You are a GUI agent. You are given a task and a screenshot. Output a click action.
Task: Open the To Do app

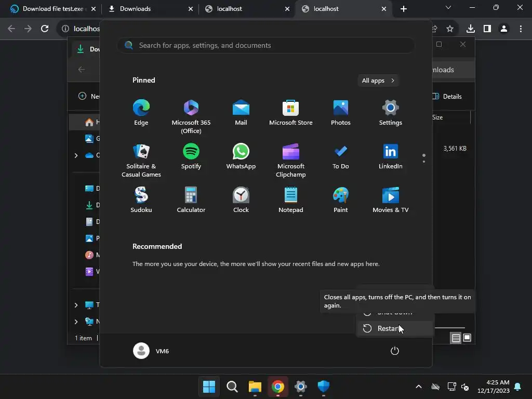click(341, 156)
